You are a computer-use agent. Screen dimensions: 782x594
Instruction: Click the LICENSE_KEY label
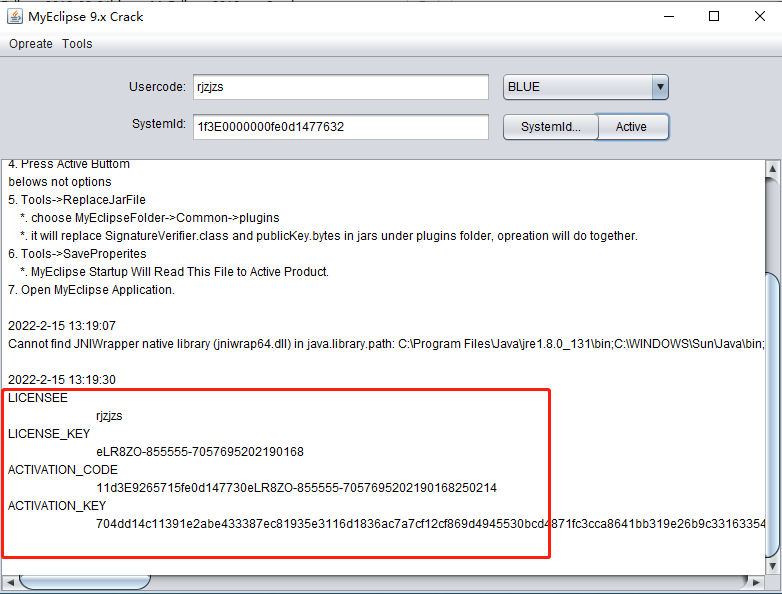point(49,434)
